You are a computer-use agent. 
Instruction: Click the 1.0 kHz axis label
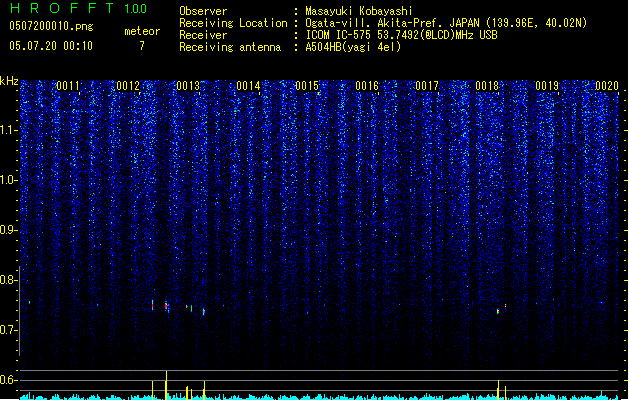[8, 180]
